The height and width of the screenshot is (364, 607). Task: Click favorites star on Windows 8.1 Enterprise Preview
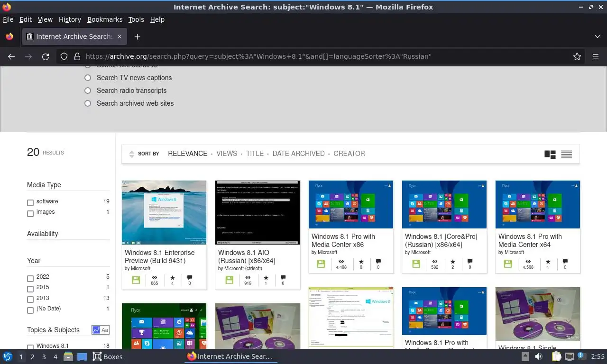(172, 278)
